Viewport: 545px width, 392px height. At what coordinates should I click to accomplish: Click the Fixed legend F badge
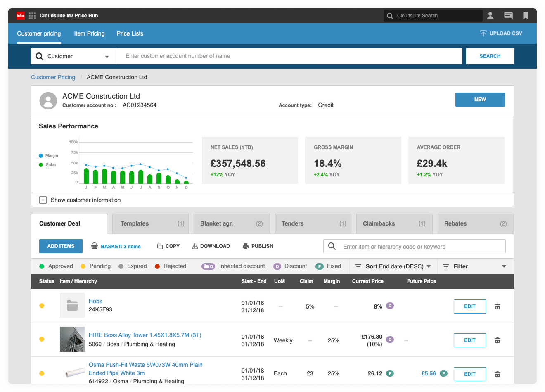(319, 266)
